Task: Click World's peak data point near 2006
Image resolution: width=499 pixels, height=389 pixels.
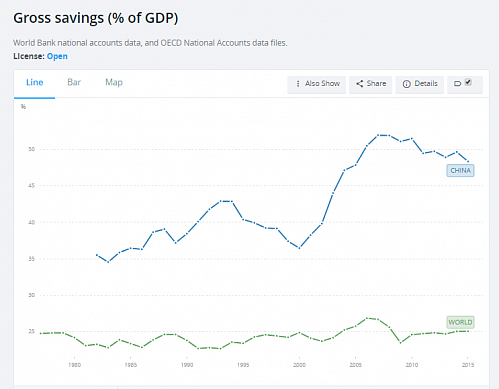Action: (x=367, y=318)
